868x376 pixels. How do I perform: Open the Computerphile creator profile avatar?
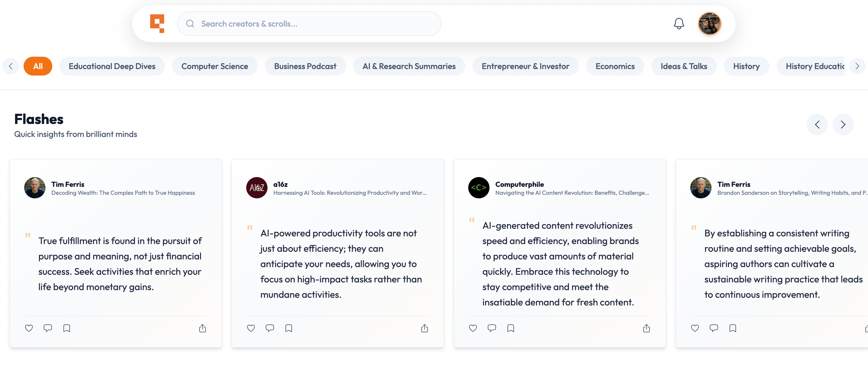tap(479, 188)
